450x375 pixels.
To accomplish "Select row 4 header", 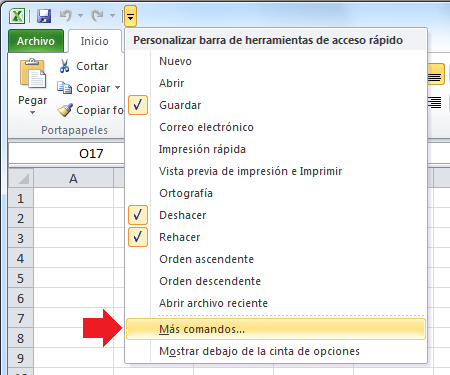I will pos(21,258).
